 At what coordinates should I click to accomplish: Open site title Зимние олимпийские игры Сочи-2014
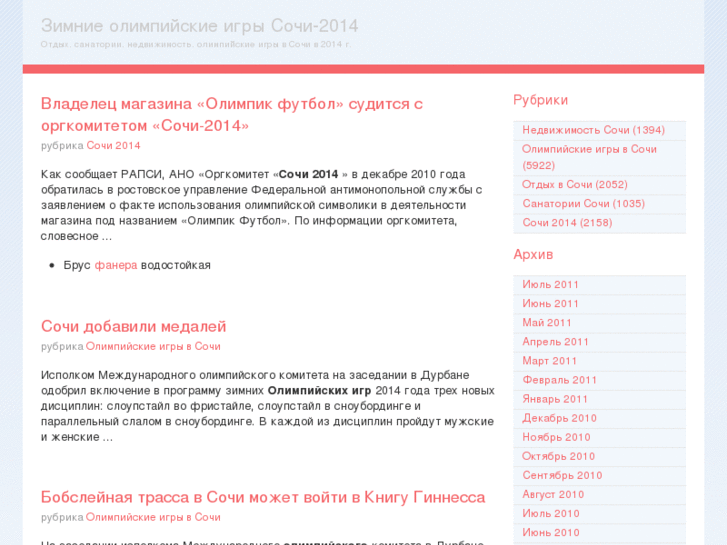click(199, 26)
